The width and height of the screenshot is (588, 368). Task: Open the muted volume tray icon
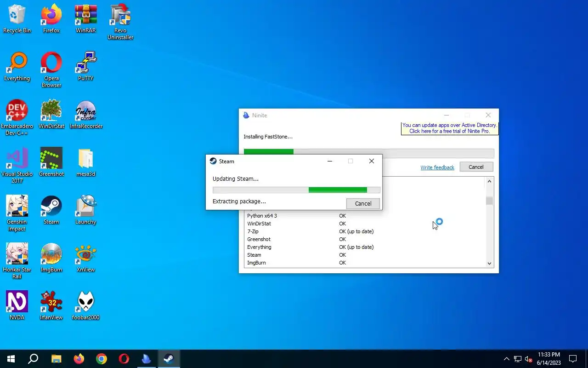pyautogui.click(x=528, y=359)
